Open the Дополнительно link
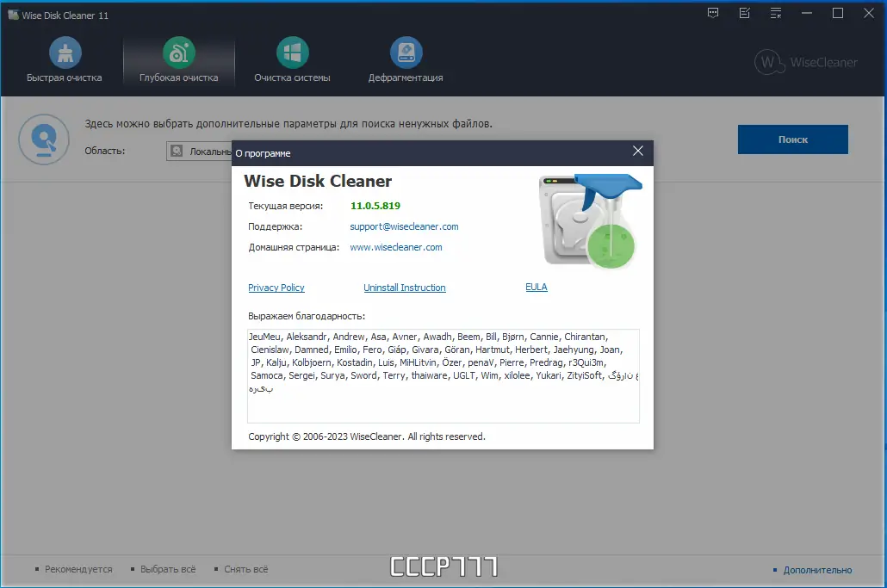887x588 pixels. 817,570
